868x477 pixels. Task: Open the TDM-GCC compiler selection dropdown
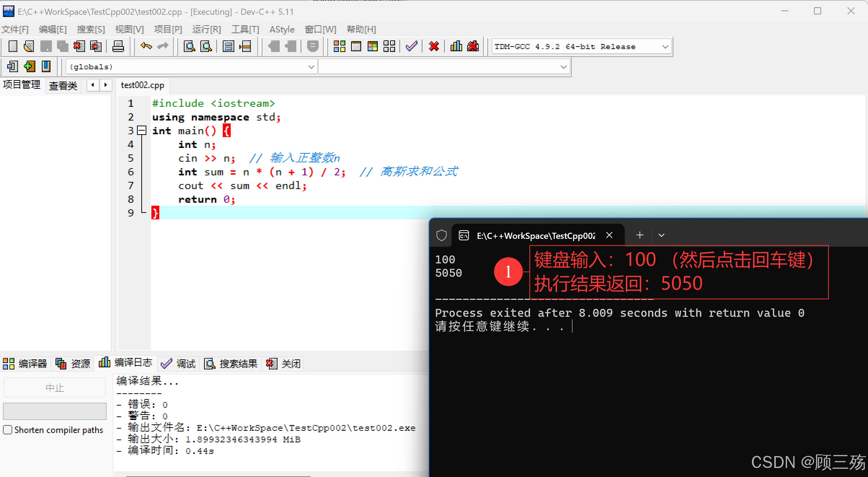pos(665,47)
